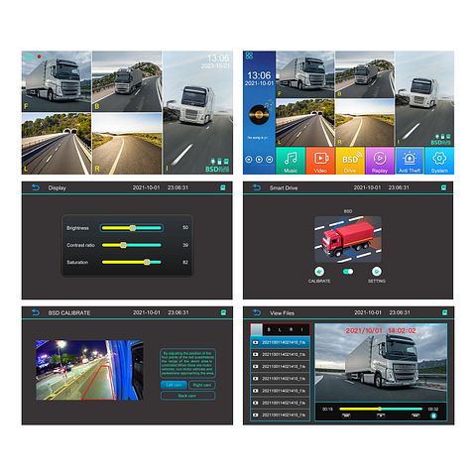Open CALIBRATE in Smart Drive
Image resolution: width=476 pixels, height=476 pixels.
pos(319,275)
